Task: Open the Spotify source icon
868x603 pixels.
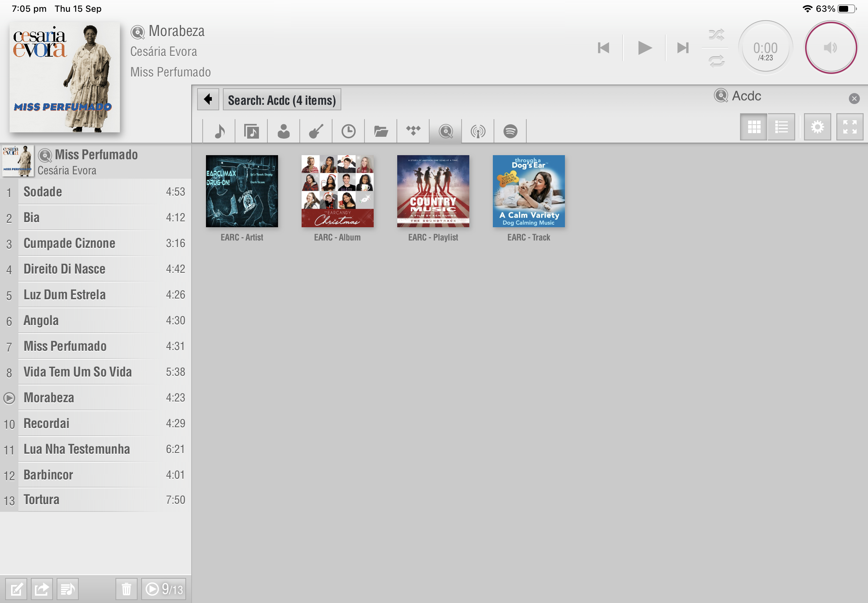Action: coord(510,132)
